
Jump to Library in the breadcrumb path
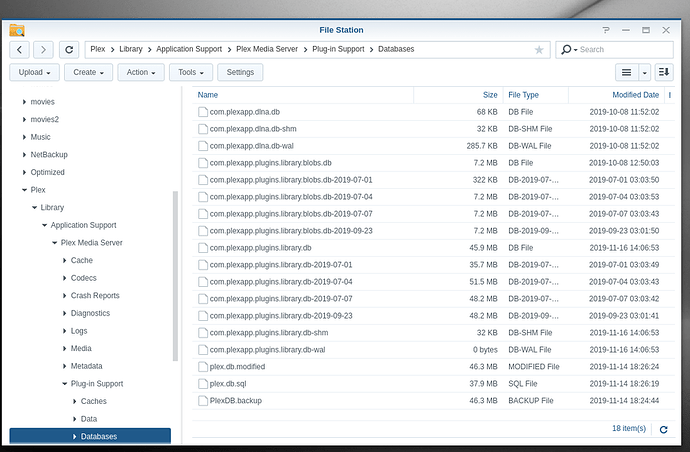pyautogui.click(x=131, y=49)
